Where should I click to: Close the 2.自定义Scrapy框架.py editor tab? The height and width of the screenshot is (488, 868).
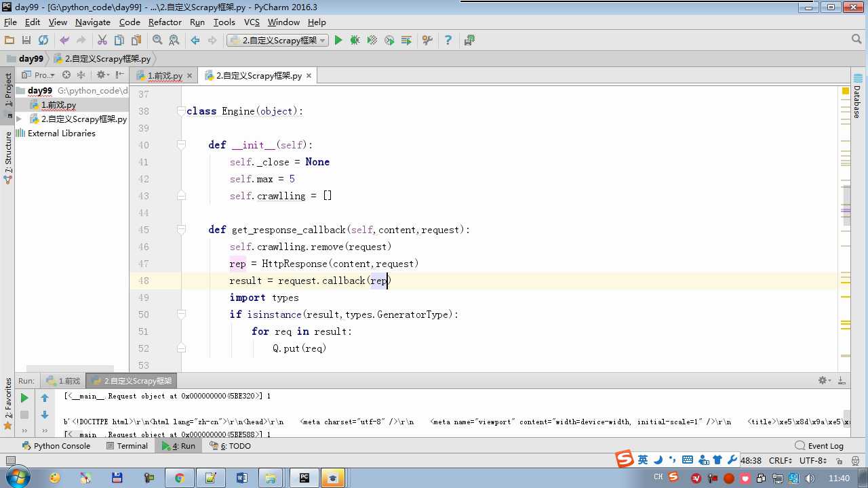point(309,76)
